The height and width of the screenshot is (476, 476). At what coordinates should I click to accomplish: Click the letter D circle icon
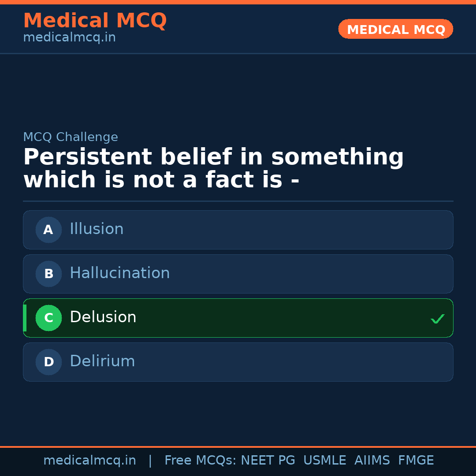(48, 362)
